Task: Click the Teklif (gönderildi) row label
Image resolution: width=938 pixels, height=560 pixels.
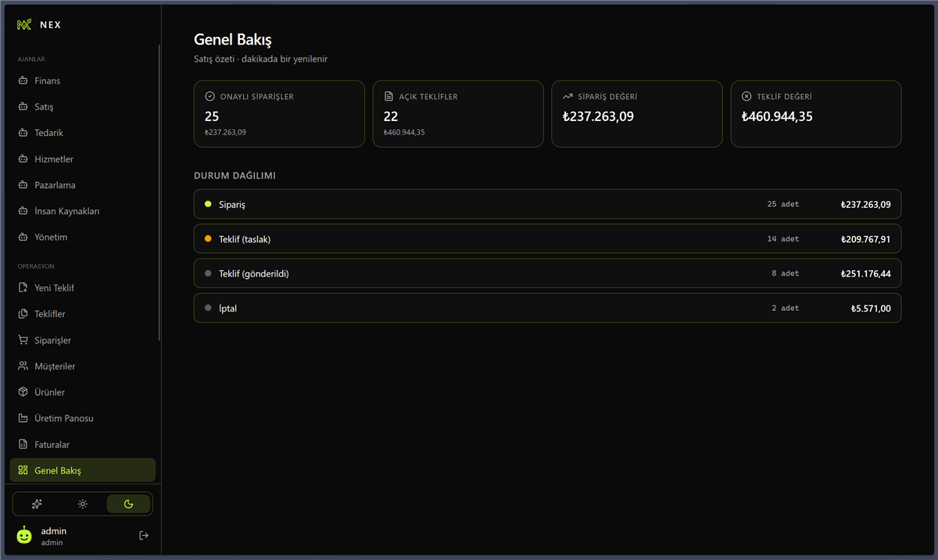Action: point(254,273)
